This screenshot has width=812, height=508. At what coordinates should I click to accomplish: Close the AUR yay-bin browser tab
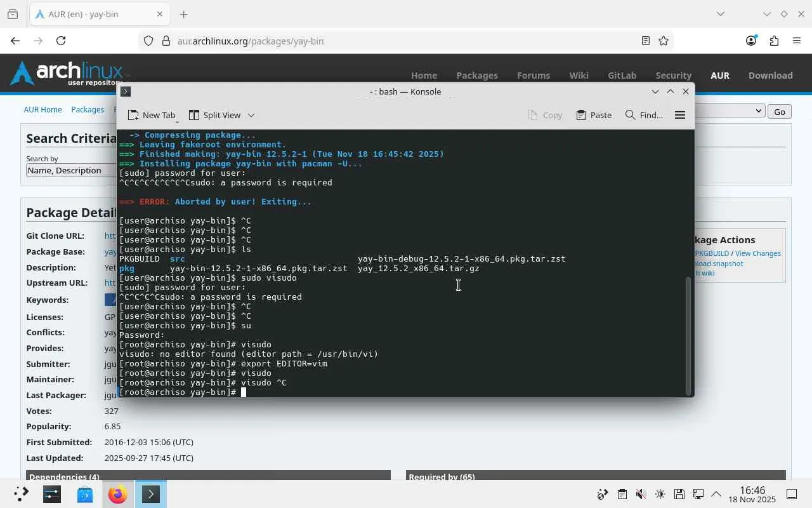click(x=160, y=14)
